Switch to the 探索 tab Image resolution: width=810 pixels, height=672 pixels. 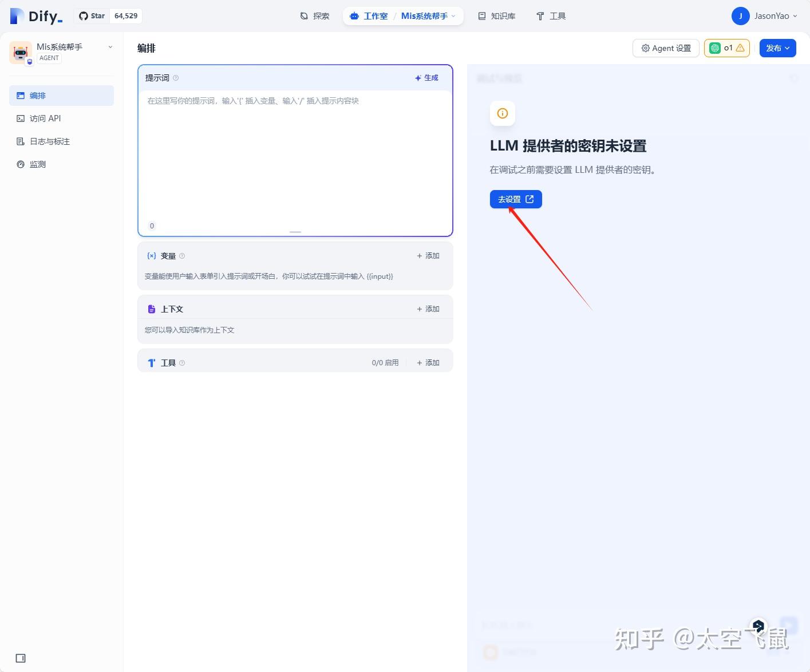314,16
